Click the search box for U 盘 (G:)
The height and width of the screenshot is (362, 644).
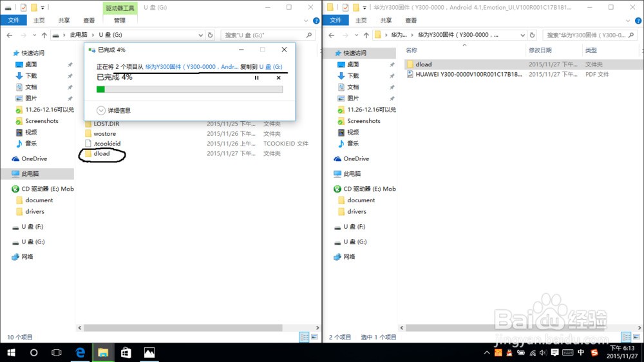coord(268,35)
